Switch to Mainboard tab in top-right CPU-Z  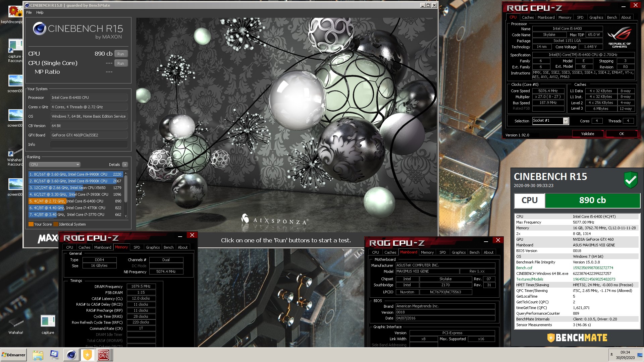pos(546,17)
